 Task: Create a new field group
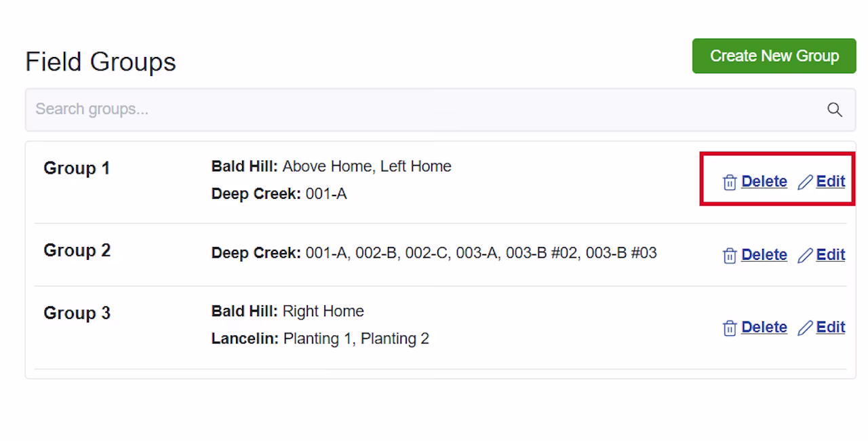click(774, 56)
